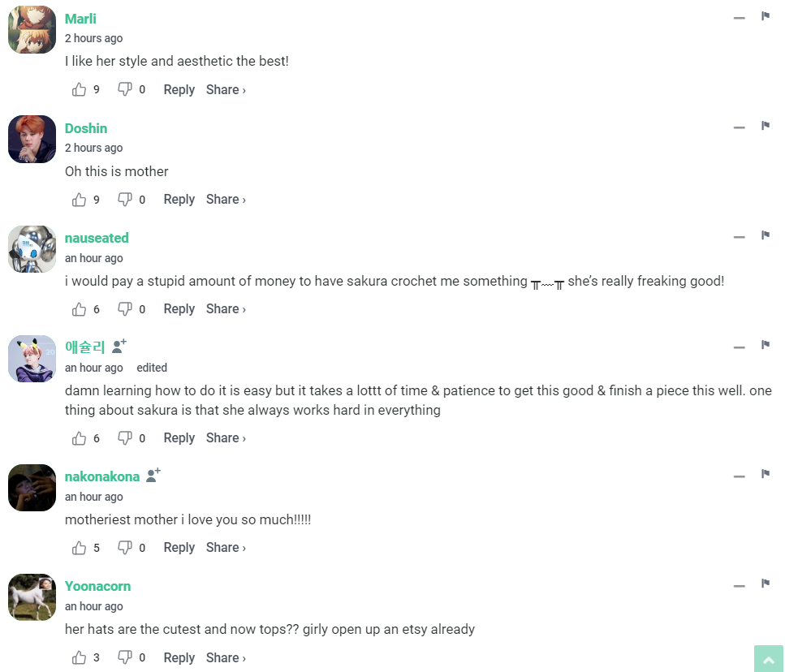Downvote Yoonacorn's comment
The image size is (785, 672).
(125, 657)
